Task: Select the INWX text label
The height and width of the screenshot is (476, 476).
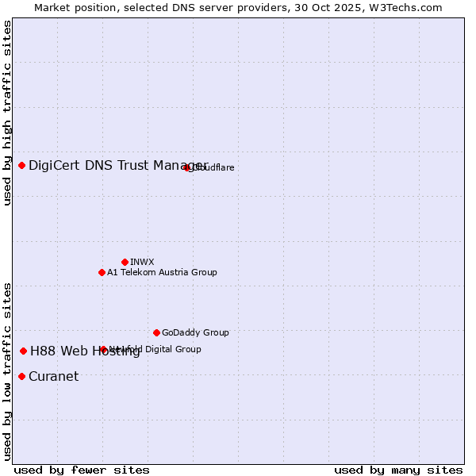Action: pos(142,262)
